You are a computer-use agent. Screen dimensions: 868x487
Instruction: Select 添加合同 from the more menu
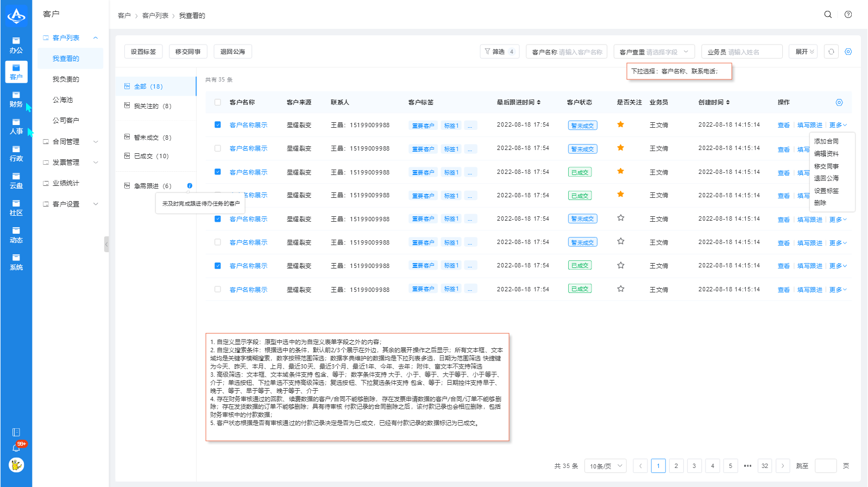[x=826, y=141]
